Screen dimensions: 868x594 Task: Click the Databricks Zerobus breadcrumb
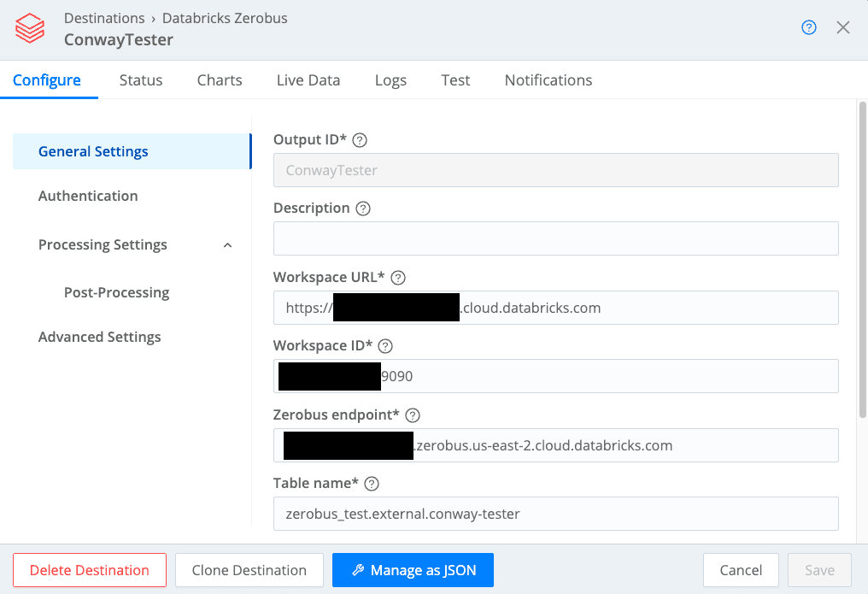pyautogui.click(x=225, y=18)
